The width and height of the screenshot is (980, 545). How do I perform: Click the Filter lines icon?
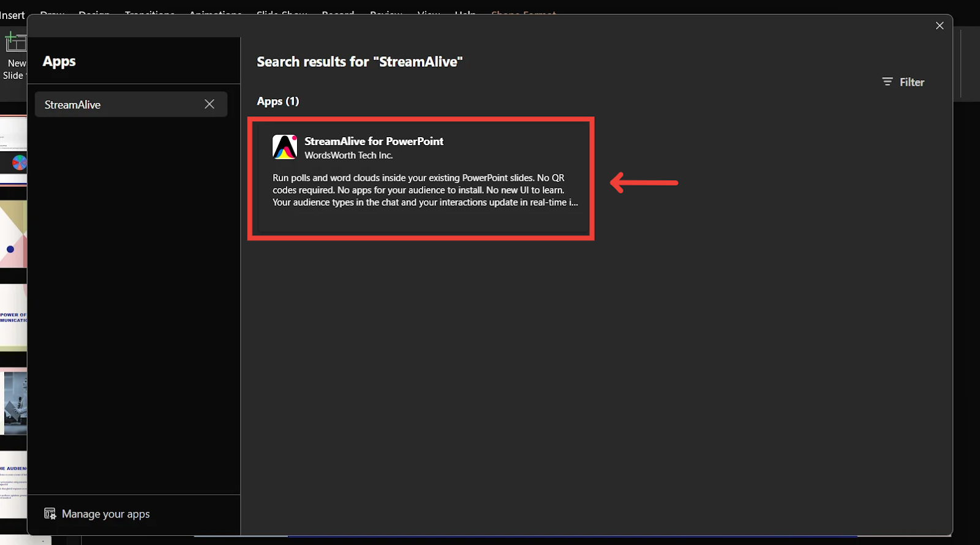tap(888, 81)
